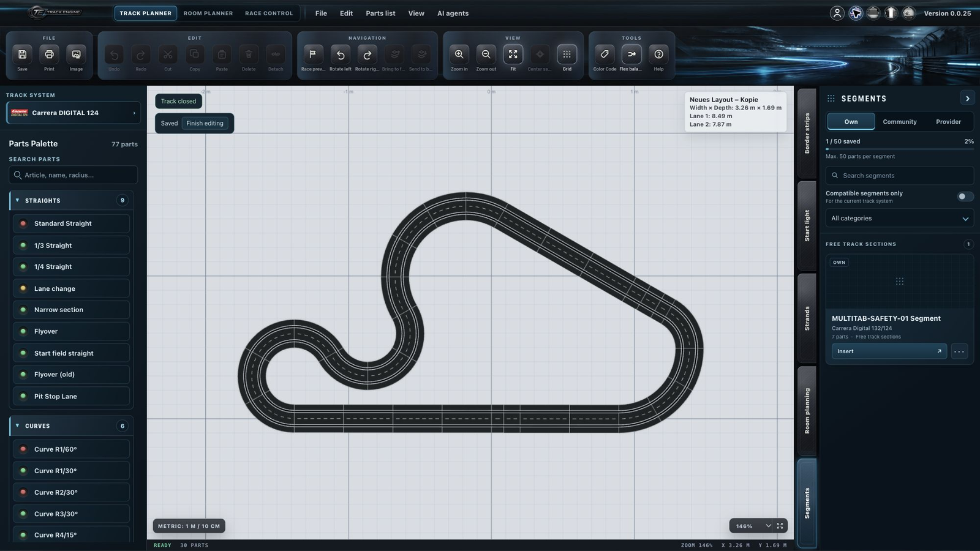Switch to the Room Planner tab
Screen dimensions: 980x551
pyautogui.click(x=208, y=13)
